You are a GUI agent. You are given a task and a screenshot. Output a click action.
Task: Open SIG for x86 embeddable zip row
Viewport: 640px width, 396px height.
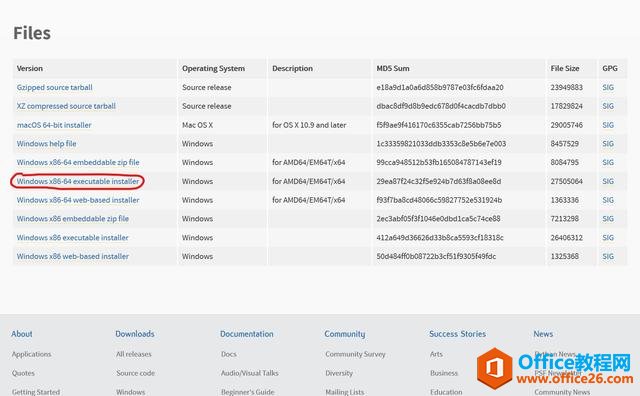608,219
